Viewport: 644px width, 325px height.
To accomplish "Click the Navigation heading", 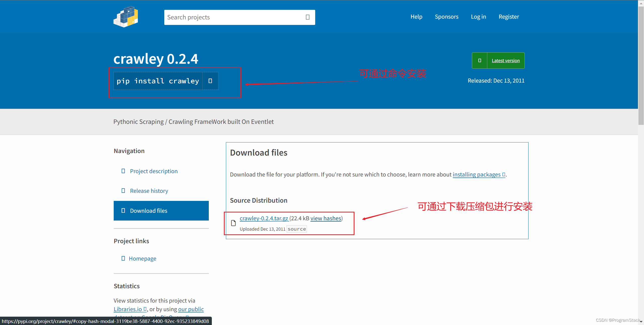I will 129,151.
